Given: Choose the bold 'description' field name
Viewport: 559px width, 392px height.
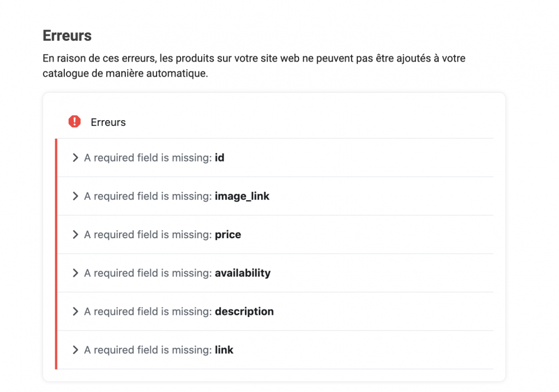Looking at the screenshot, I should coord(244,311).
